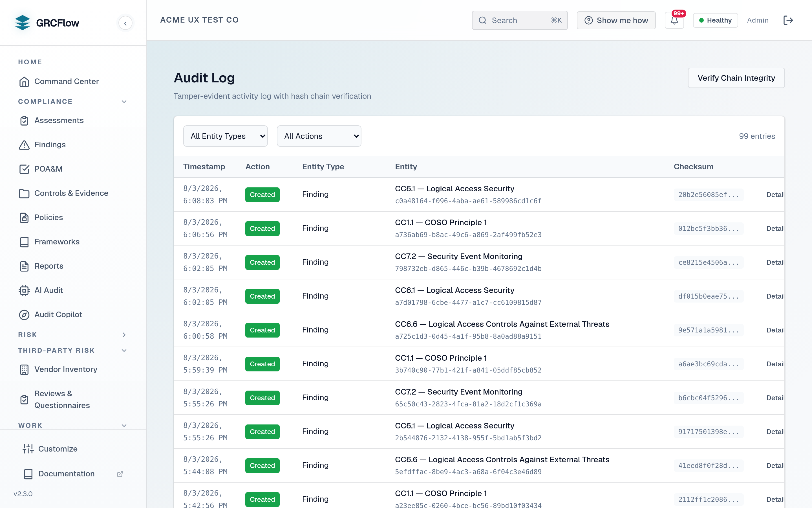Click the search magnifier icon
The height and width of the screenshot is (508, 812).
[x=482, y=21]
